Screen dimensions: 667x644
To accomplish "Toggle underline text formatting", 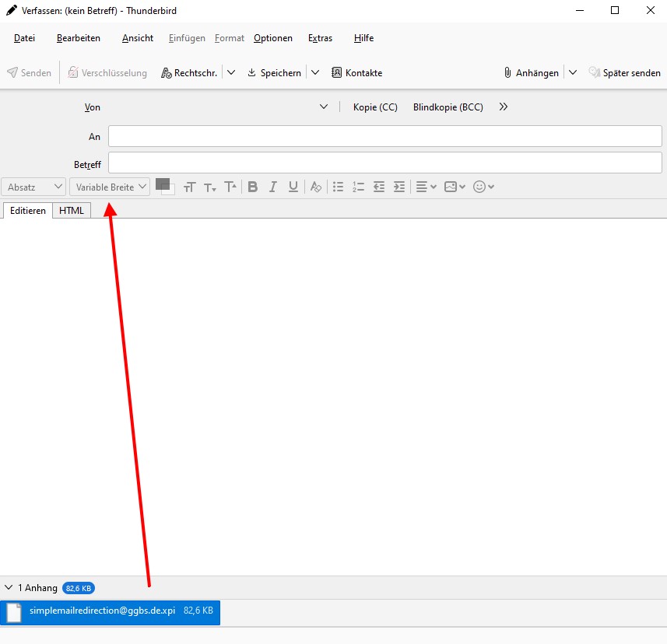I will tap(293, 187).
